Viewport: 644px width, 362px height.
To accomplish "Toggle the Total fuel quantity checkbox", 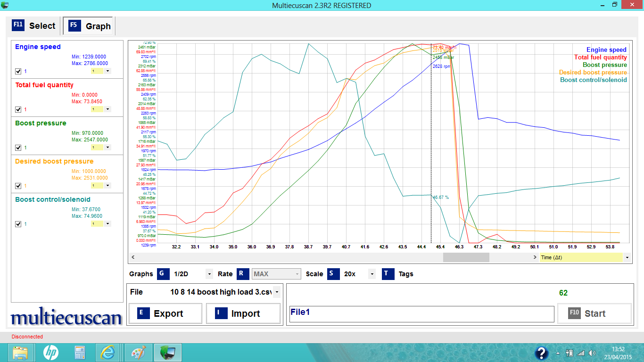I will 18,109.
